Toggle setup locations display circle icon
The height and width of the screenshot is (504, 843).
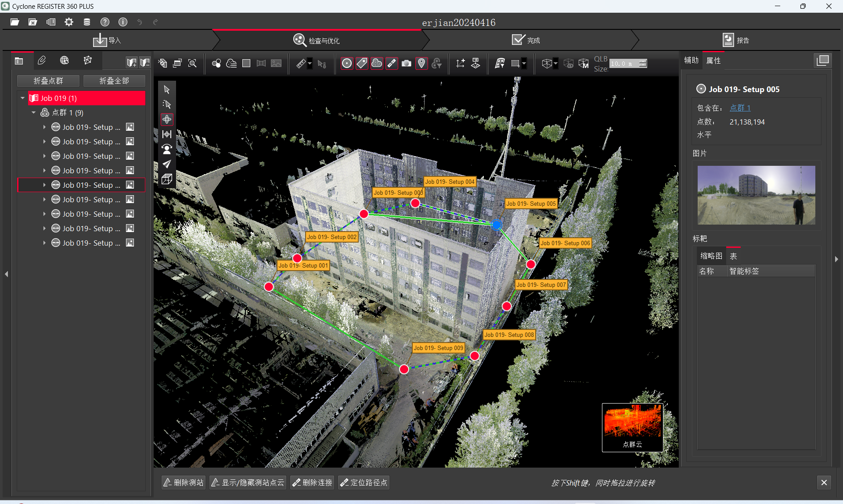coord(347,64)
